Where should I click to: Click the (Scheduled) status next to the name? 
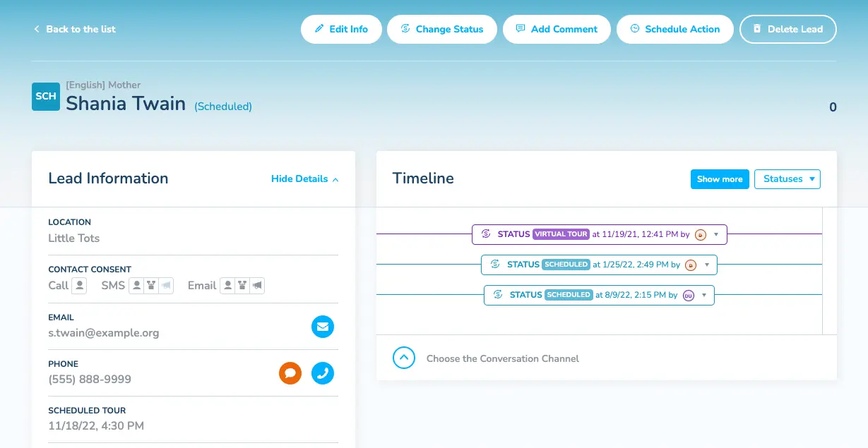(x=223, y=107)
